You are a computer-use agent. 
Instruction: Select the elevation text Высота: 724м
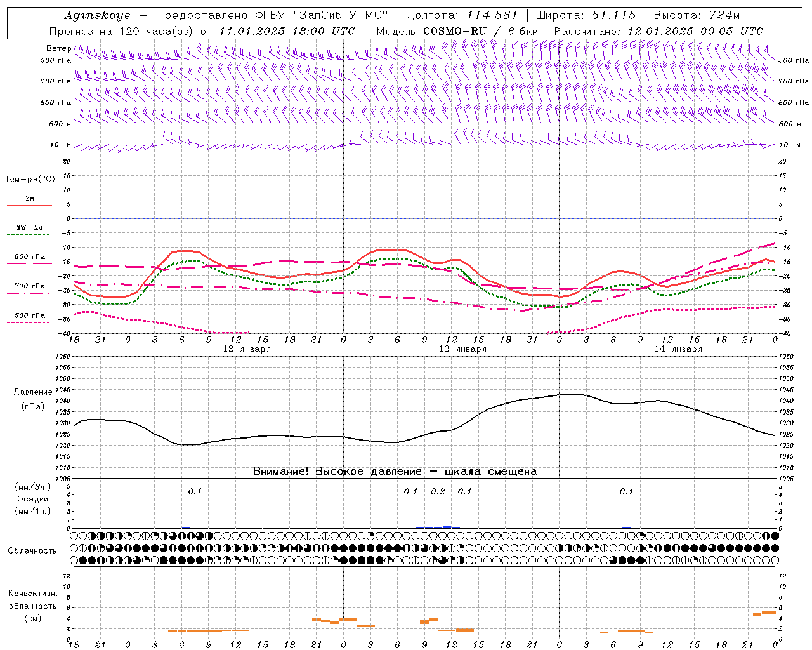[697, 15]
